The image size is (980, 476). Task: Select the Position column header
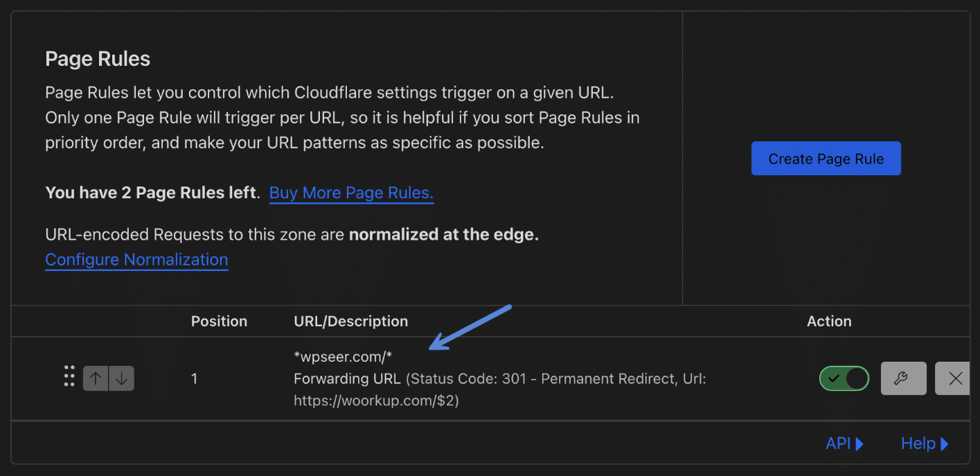[219, 321]
